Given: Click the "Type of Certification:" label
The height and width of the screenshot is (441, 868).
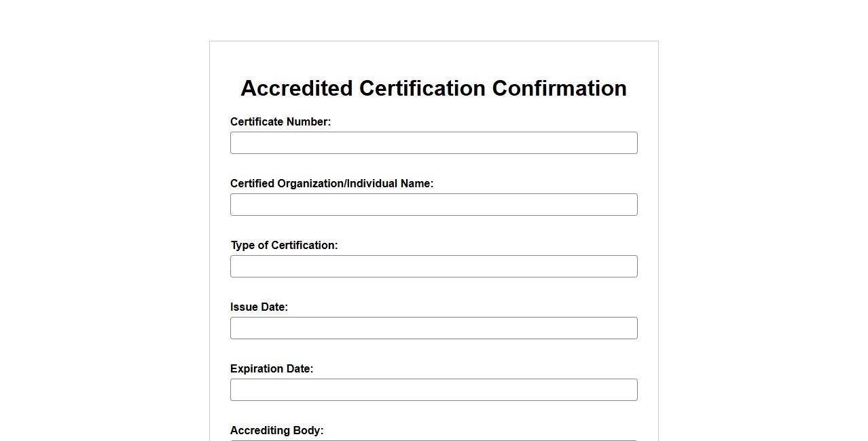Looking at the screenshot, I should (284, 246).
